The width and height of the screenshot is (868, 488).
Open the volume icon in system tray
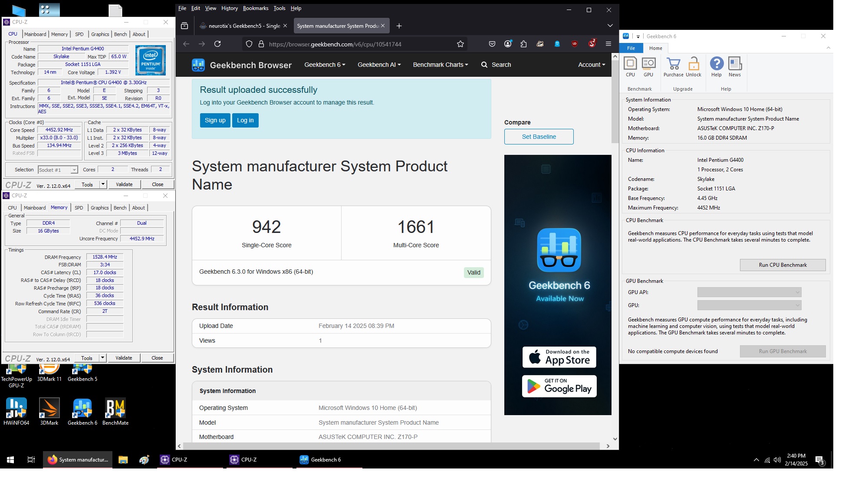[x=777, y=460]
